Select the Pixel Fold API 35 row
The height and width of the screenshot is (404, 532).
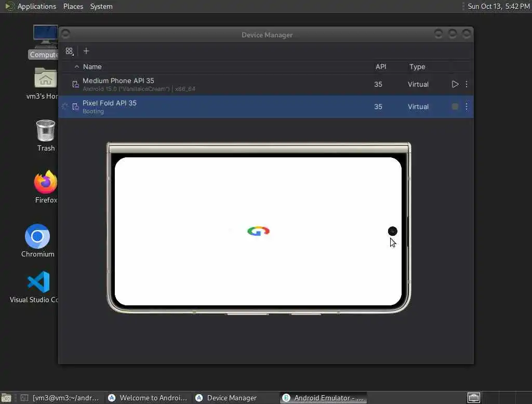pos(266,106)
